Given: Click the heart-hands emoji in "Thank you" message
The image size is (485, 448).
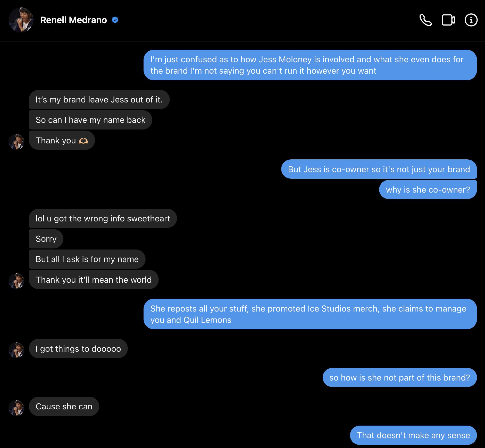Looking at the screenshot, I should 83,141.
